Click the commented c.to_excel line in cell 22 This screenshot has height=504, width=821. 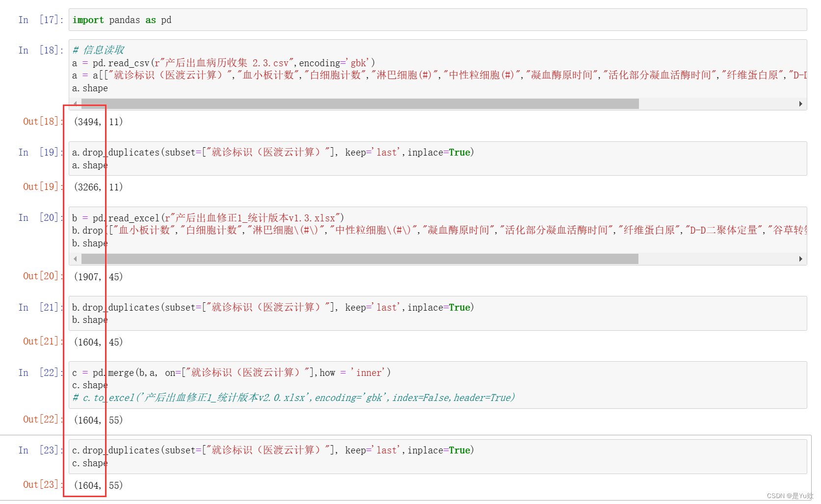click(293, 398)
